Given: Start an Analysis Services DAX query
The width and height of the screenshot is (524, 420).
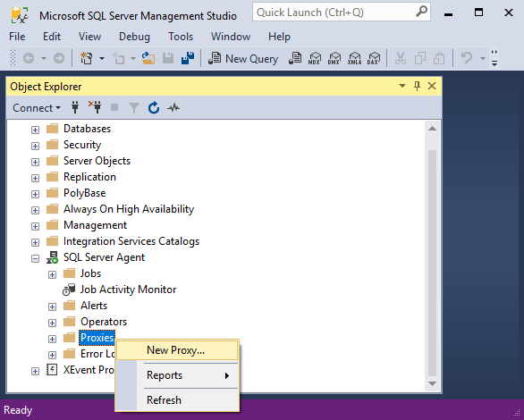Looking at the screenshot, I should pyautogui.click(x=374, y=58).
